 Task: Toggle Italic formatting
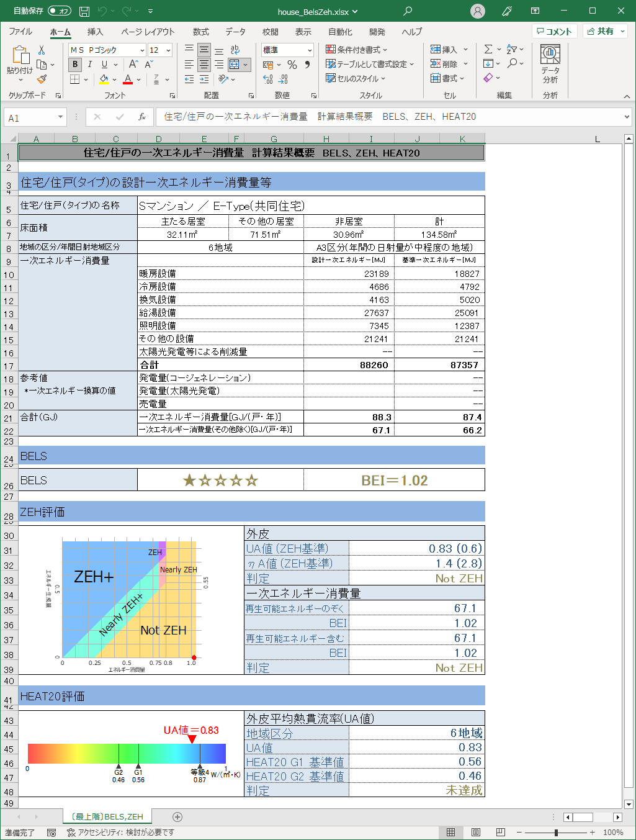pos(89,65)
